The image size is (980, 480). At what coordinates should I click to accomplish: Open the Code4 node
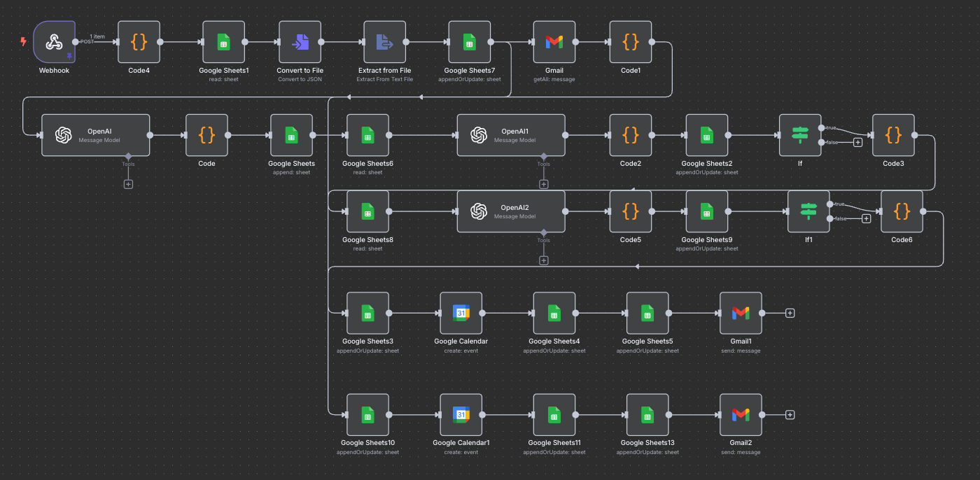point(139,42)
